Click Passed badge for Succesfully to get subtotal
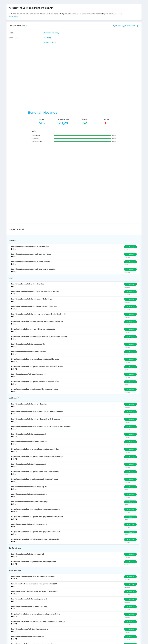Image resolution: width=148 pixels, height=644 pixels. click(130, 554)
